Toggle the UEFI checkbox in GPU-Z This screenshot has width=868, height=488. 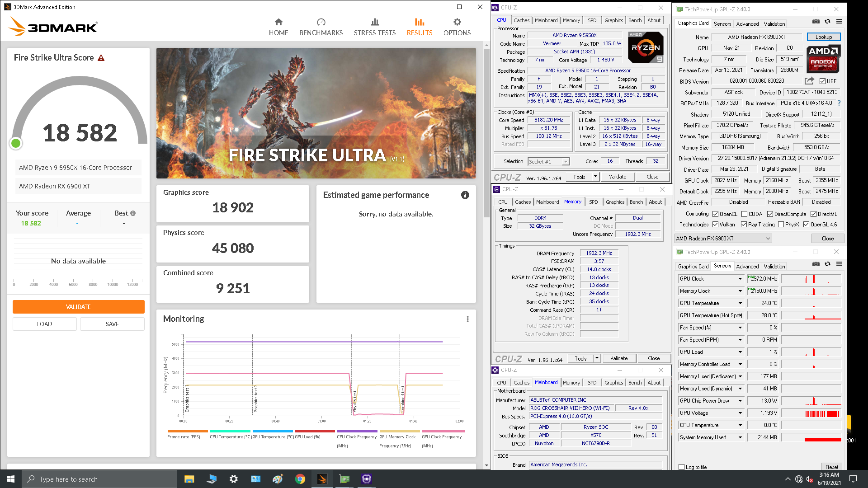[x=822, y=81]
